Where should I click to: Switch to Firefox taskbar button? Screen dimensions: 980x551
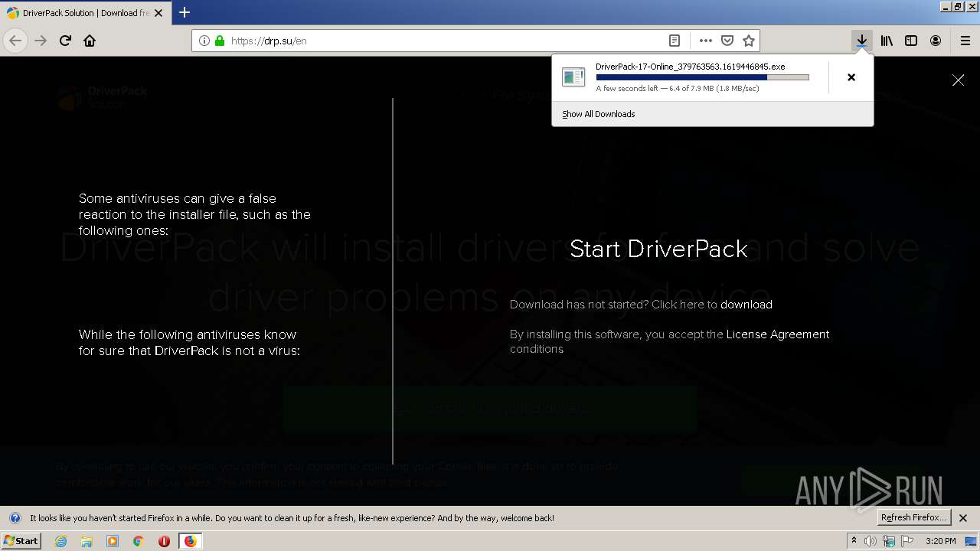190,541
